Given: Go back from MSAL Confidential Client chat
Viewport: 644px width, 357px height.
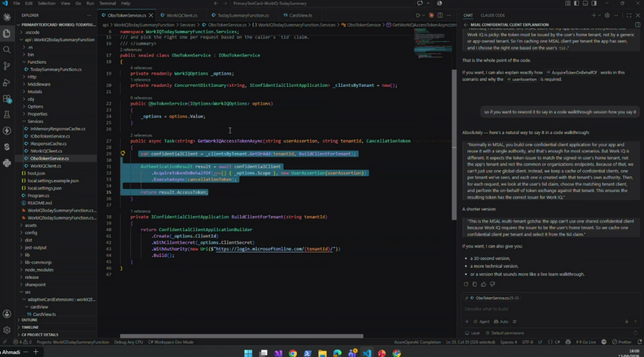Looking at the screenshot, I should 466,25.
